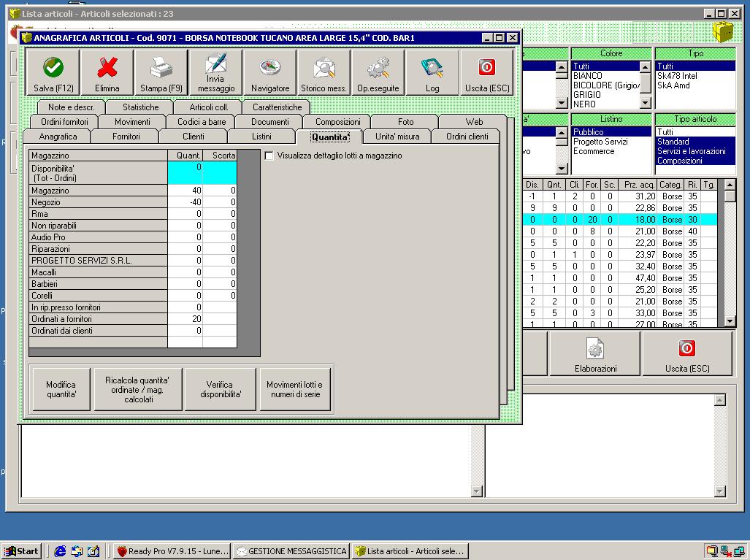Open Windows Start menu
This screenshot has height=560, width=750.
tap(21, 551)
